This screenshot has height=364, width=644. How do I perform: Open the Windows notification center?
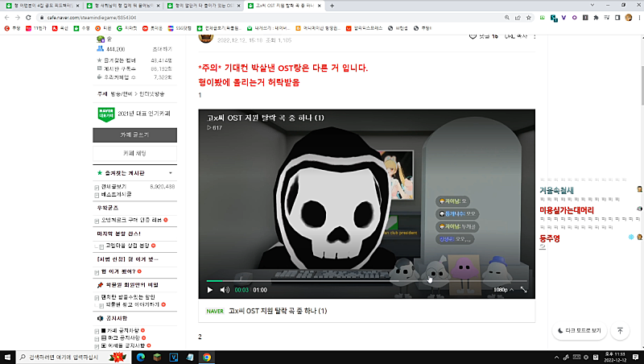click(x=636, y=357)
